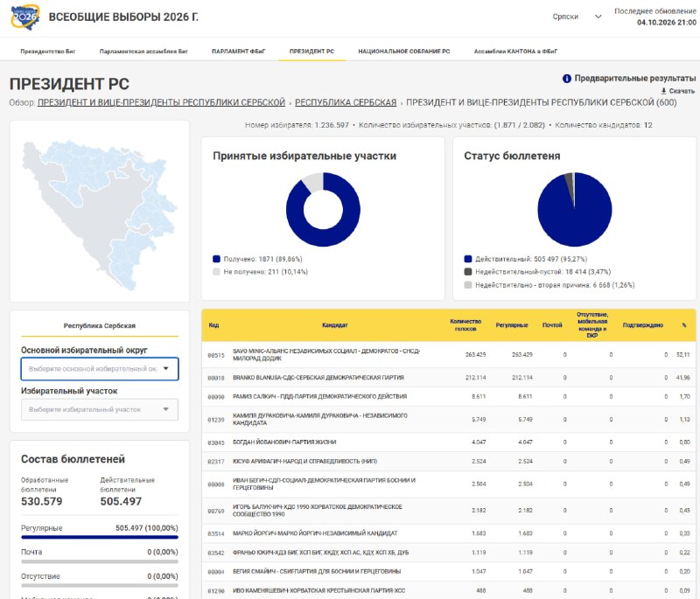Click the Действительный blue legend swatch
The height and width of the screenshot is (599, 700).
[x=468, y=259]
